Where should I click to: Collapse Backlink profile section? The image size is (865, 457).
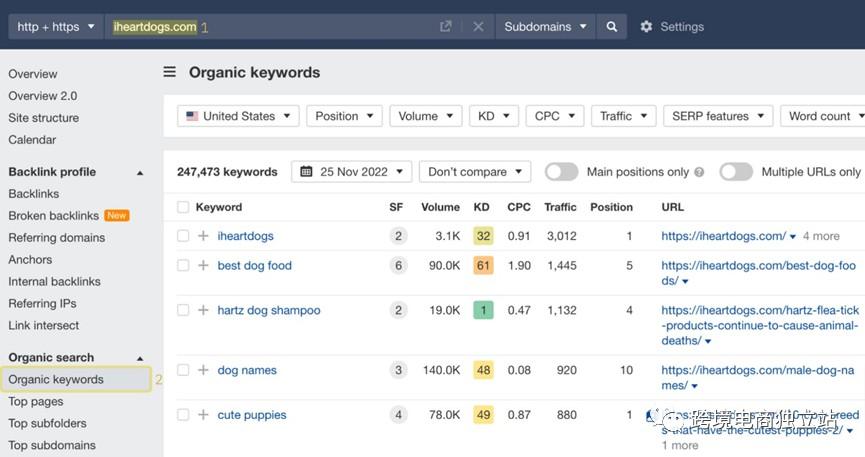tap(140, 173)
